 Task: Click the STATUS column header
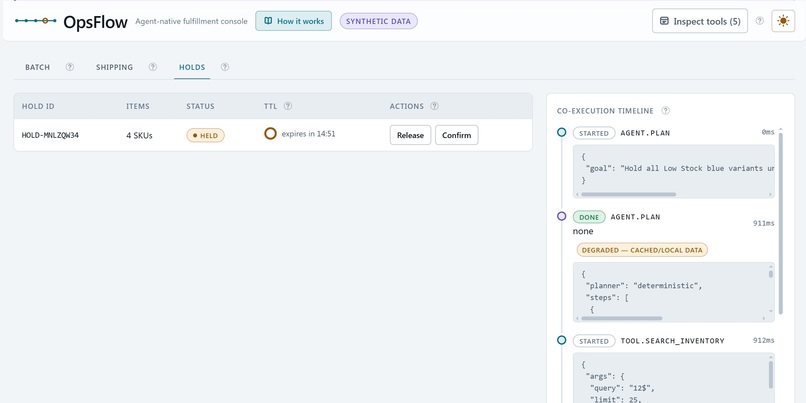coord(200,106)
